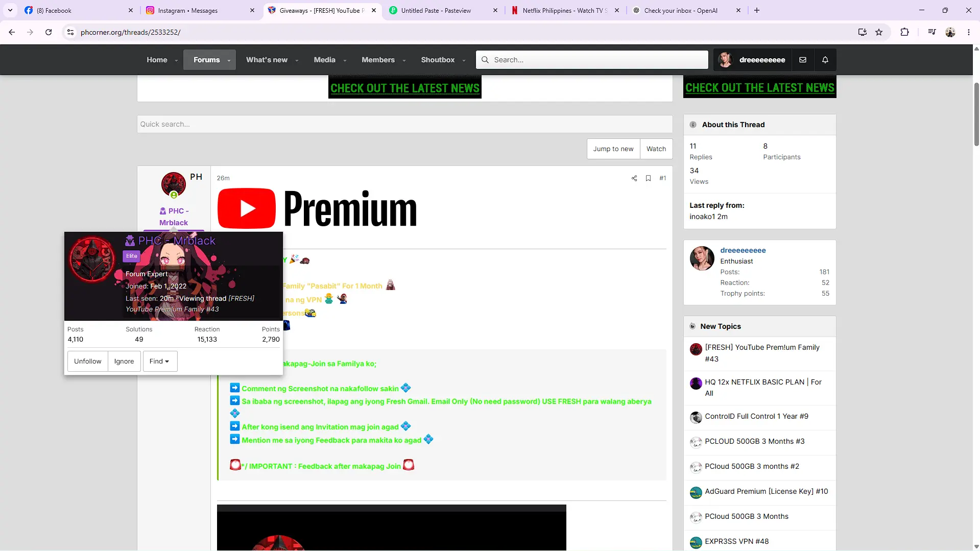Bookmark post #1 with the bookmark icon
Viewport: 980px width, 551px height.
[648, 178]
